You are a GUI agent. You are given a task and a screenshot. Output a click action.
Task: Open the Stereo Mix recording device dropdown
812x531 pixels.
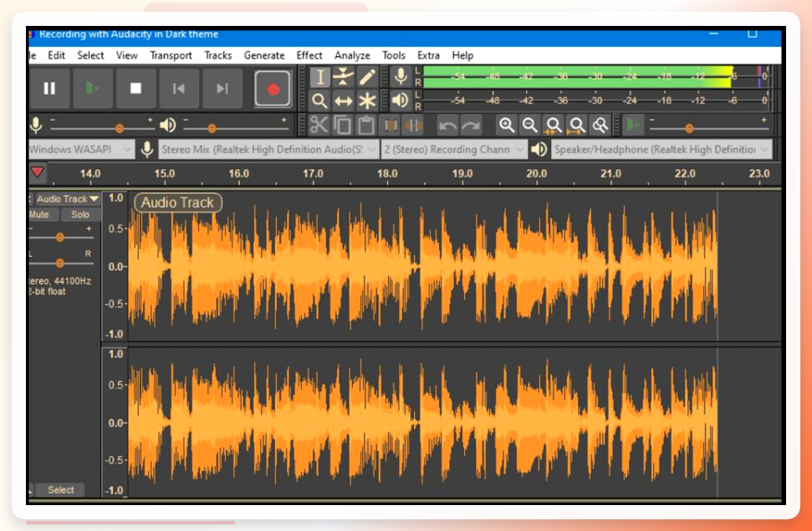268,149
